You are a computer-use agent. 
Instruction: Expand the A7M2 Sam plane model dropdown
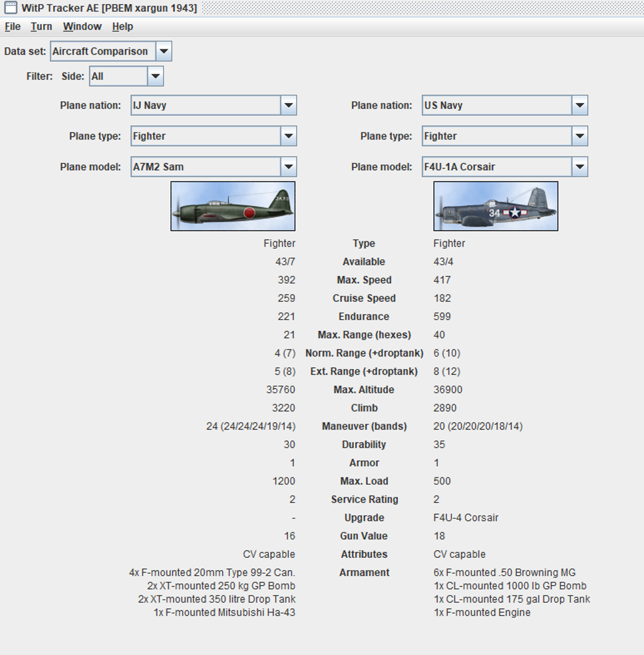tap(288, 167)
